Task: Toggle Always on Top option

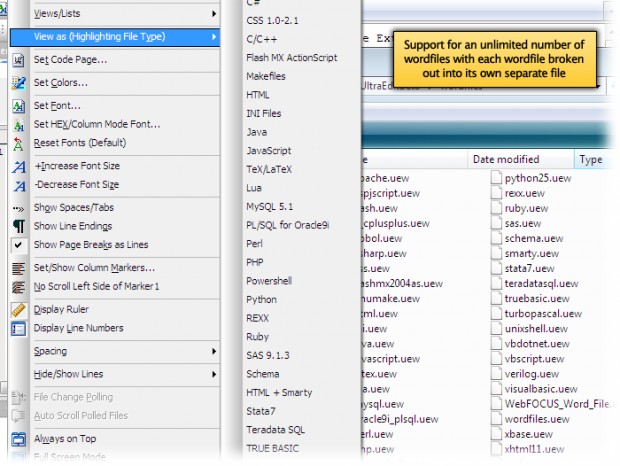Action: tap(65, 439)
